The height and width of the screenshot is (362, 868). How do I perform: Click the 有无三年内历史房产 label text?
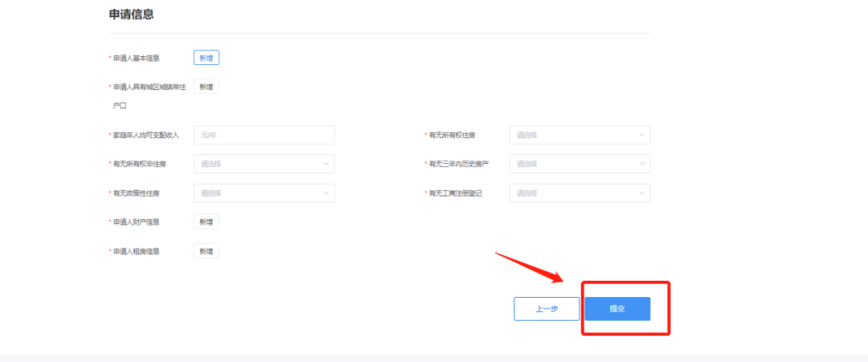coord(459,164)
